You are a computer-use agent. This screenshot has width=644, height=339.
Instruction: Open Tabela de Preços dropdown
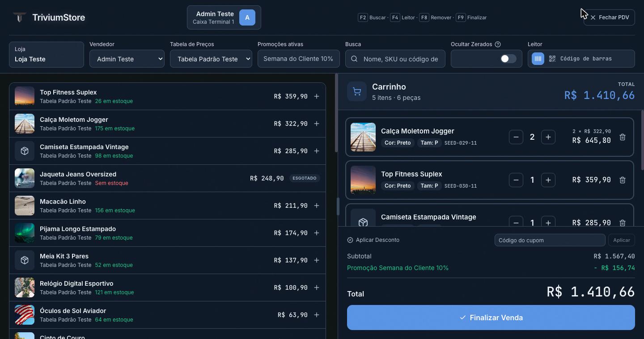(211, 59)
